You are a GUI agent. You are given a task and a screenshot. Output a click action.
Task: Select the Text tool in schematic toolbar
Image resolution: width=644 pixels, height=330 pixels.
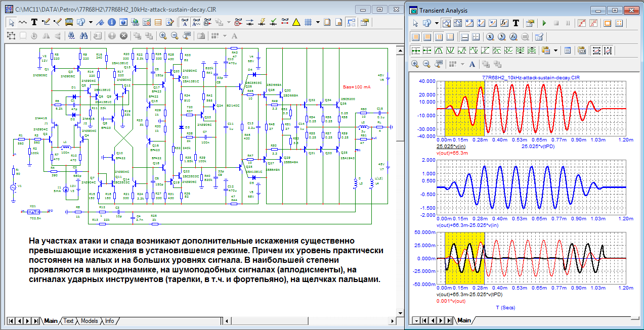[34, 22]
